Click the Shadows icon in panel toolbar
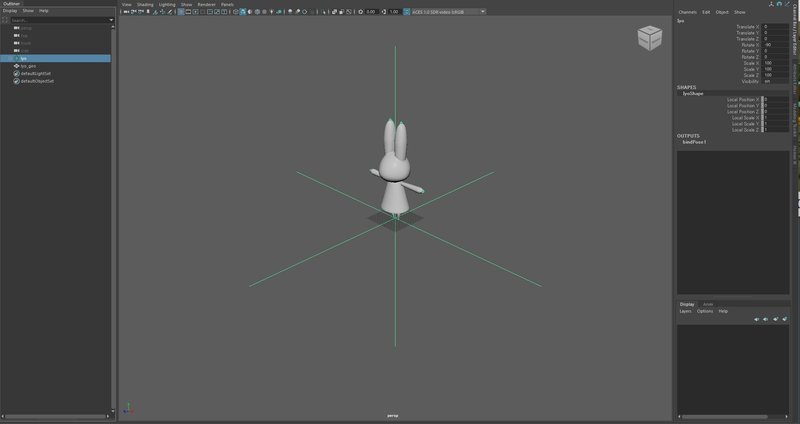The image size is (800, 424). click(x=279, y=11)
